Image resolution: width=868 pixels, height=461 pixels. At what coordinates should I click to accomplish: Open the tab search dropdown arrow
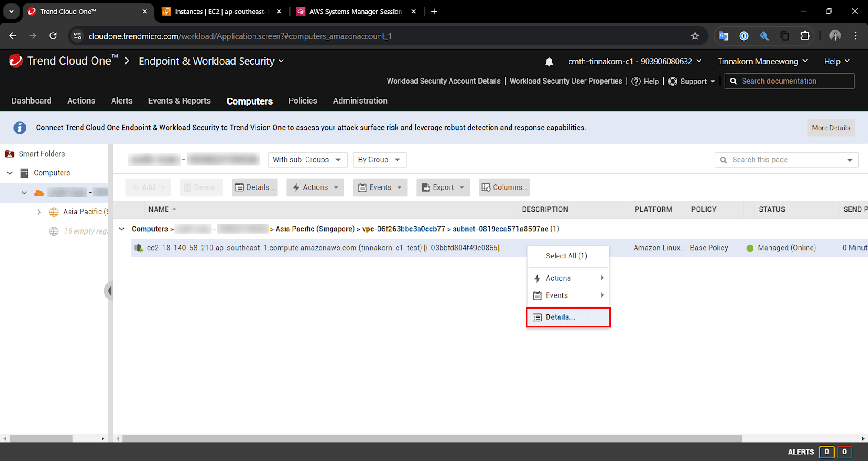coord(11,11)
